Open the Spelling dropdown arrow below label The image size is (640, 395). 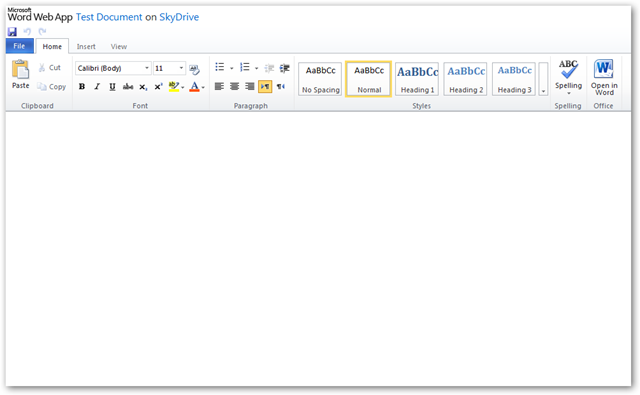[569, 93]
